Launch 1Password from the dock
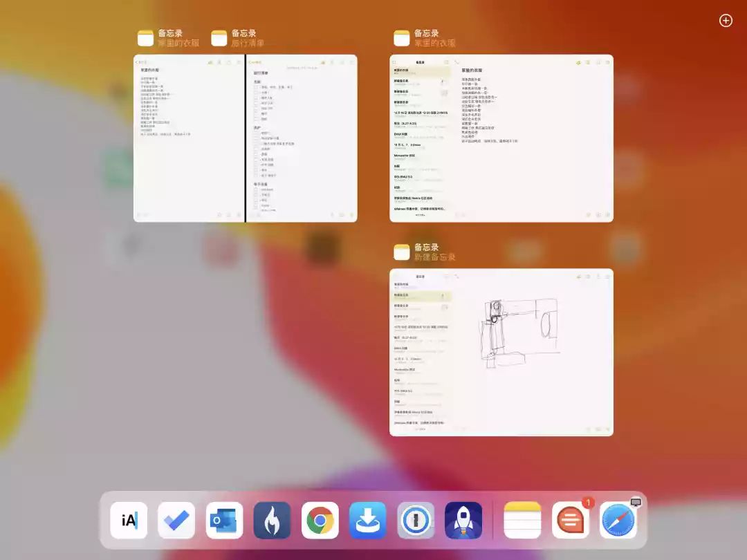The width and height of the screenshot is (747, 560). point(416,520)
